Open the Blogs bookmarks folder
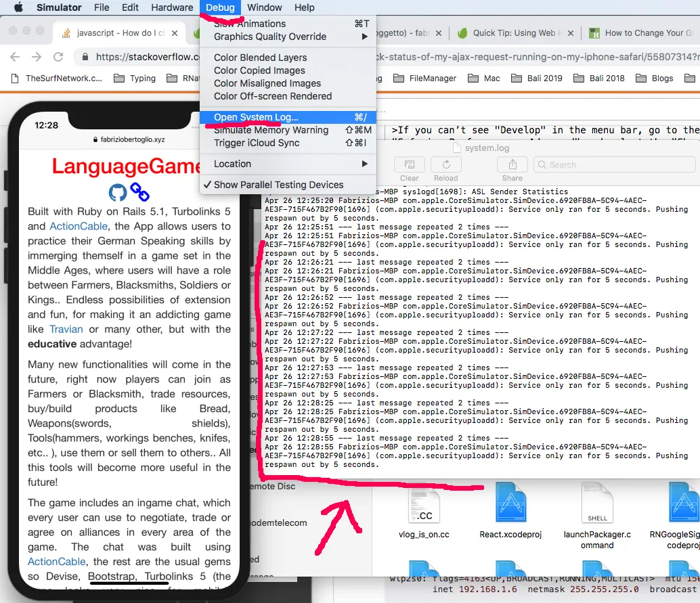 tap(655, 79)
